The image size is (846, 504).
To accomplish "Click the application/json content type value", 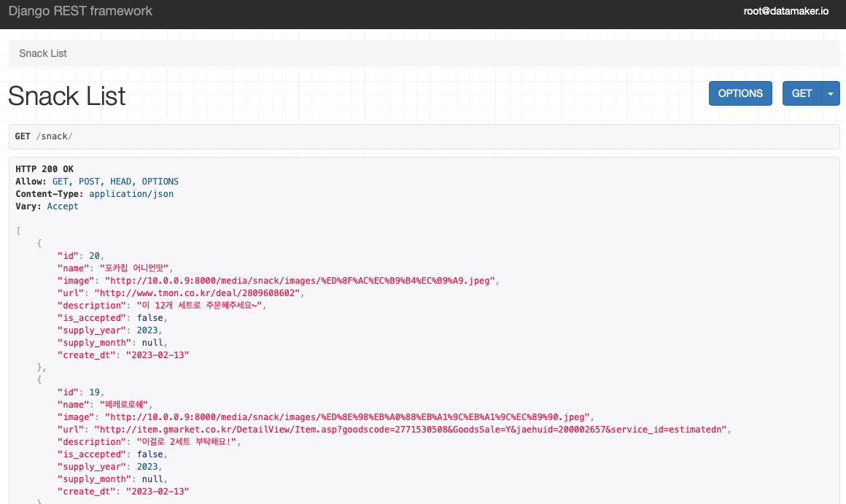I will [x=131, y=194].
